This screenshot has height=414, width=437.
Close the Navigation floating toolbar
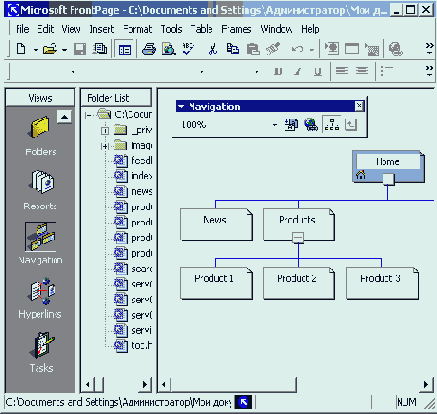click(359, 106)
